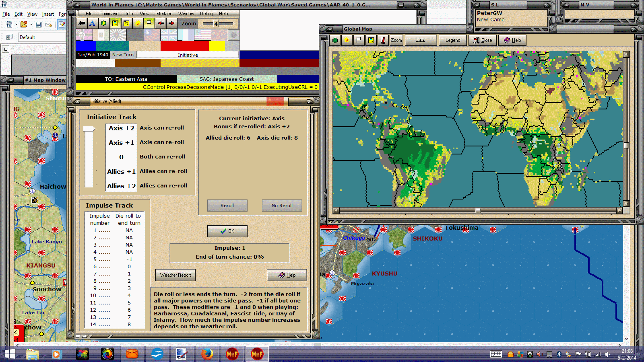This screenshot has height=362, width=644.
Task: Select the United States flag
Action: coord(202,35)
